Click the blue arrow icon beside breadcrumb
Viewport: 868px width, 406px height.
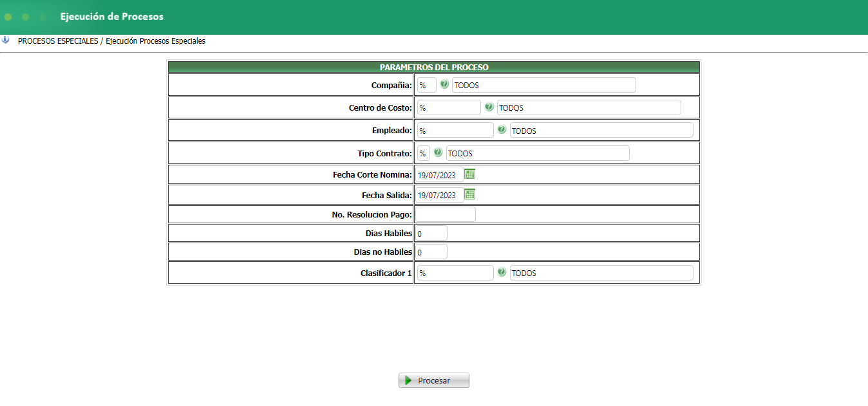5,40
